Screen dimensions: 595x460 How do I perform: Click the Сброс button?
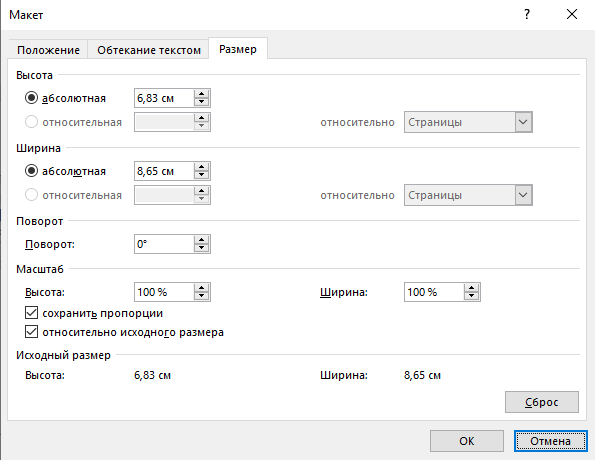click(x=541, y=402)
